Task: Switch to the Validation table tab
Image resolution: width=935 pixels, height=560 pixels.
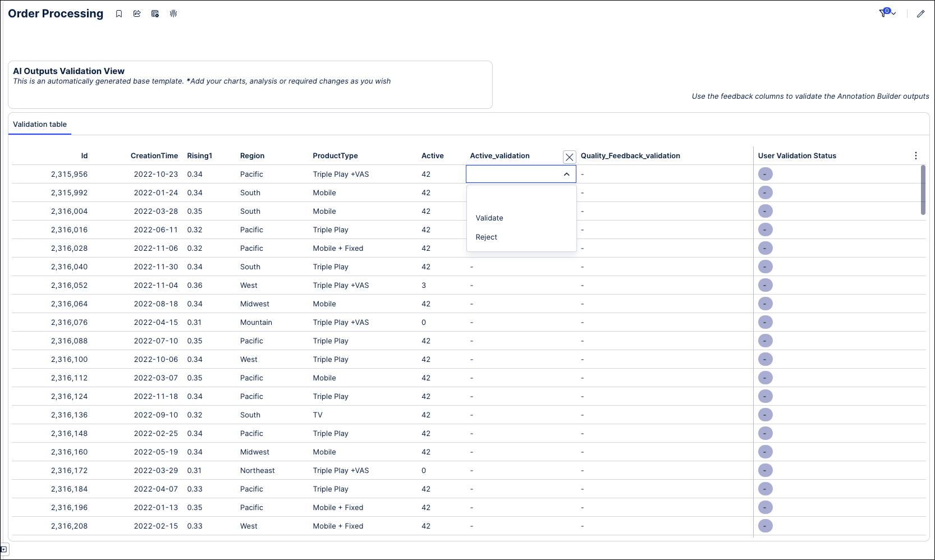Action: coord(39,124)
